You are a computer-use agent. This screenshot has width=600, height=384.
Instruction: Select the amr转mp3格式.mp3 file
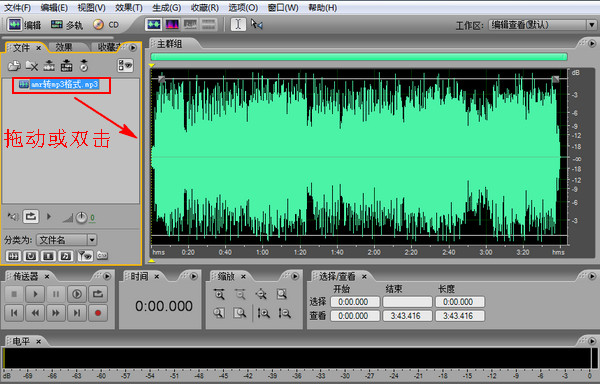(x=59, y=85)
